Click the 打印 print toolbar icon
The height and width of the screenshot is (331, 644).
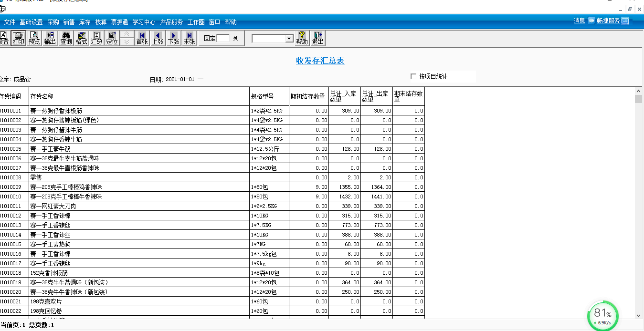(19, 38)
